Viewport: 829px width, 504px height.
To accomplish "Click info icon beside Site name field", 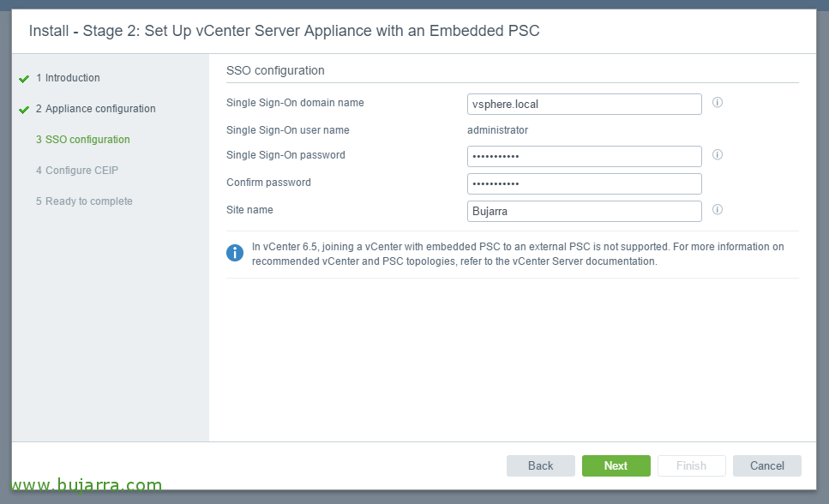I will pyautogui.click(x=717, y=210).
